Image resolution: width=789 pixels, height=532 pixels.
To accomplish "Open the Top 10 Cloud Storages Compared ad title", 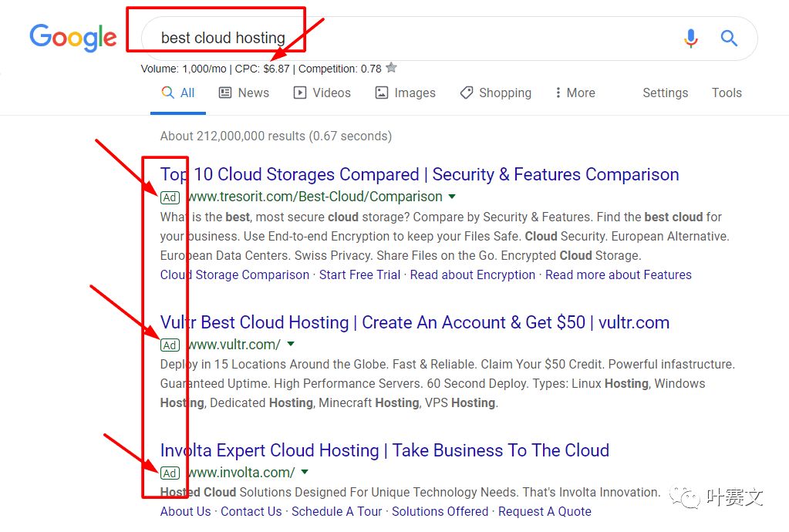I will [x=420, y=174].
